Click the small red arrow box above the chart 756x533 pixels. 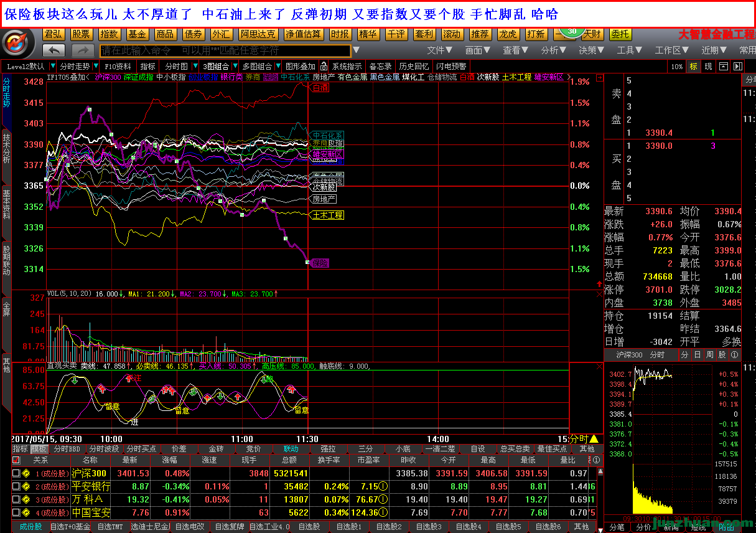tap(599, 78)
